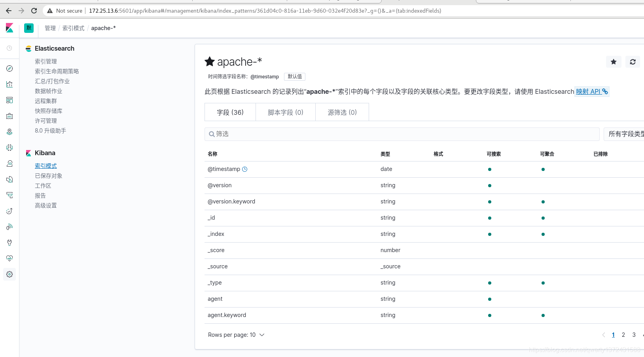Open Dev Tools wrench icon

[x=9, y=243]
